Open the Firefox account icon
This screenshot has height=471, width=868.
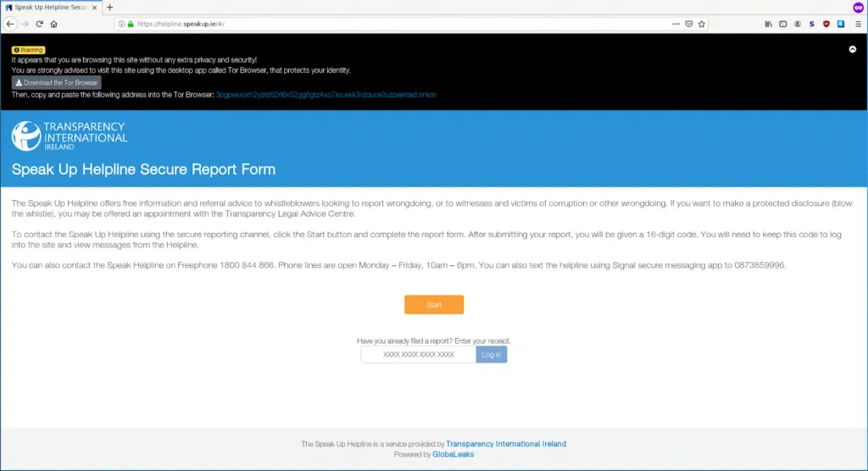click(797, 24)
